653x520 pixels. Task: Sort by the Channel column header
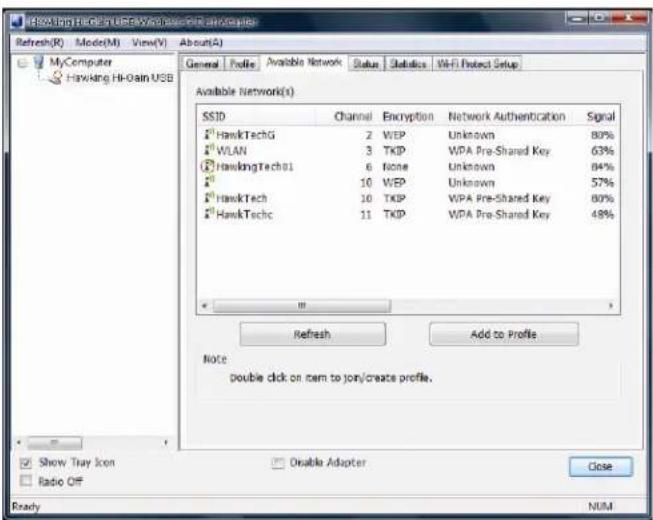346,116
